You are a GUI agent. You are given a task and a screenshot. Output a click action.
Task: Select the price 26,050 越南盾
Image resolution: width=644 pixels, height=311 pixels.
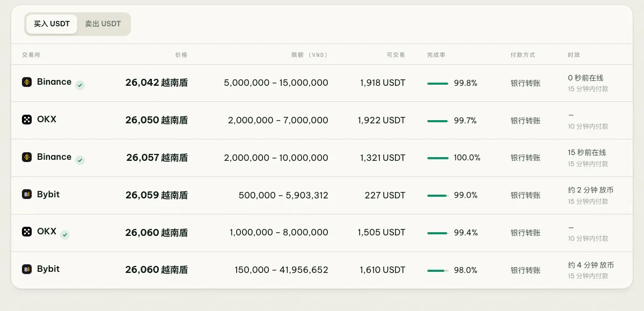(x=157, y=120)
